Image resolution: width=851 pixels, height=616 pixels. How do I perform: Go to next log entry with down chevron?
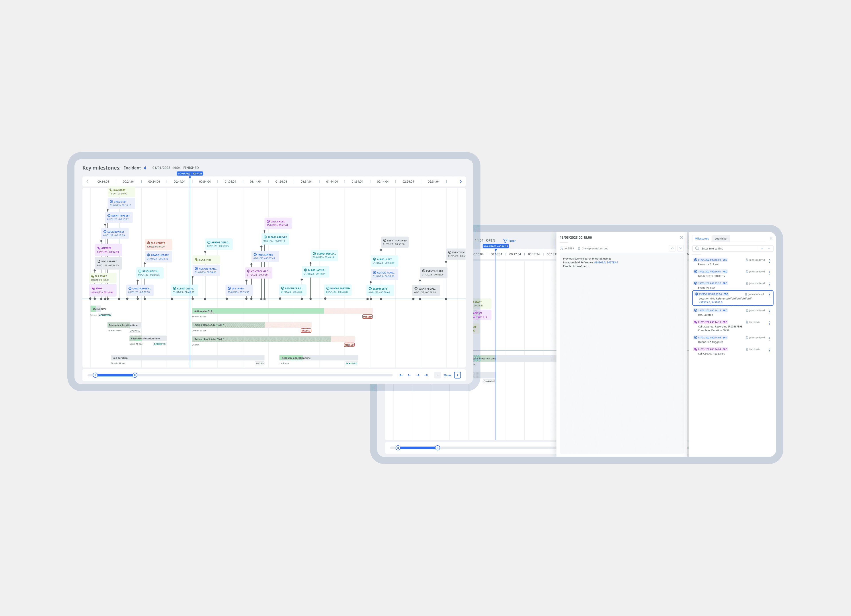[680, 248]
